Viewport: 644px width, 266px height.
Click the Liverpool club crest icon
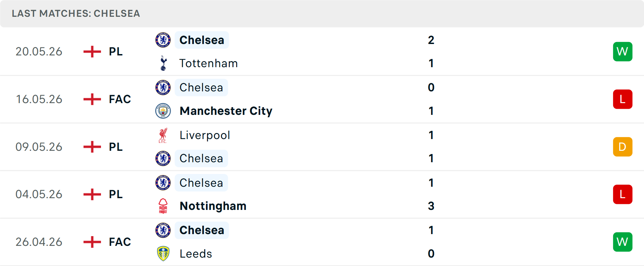(163, 135)
